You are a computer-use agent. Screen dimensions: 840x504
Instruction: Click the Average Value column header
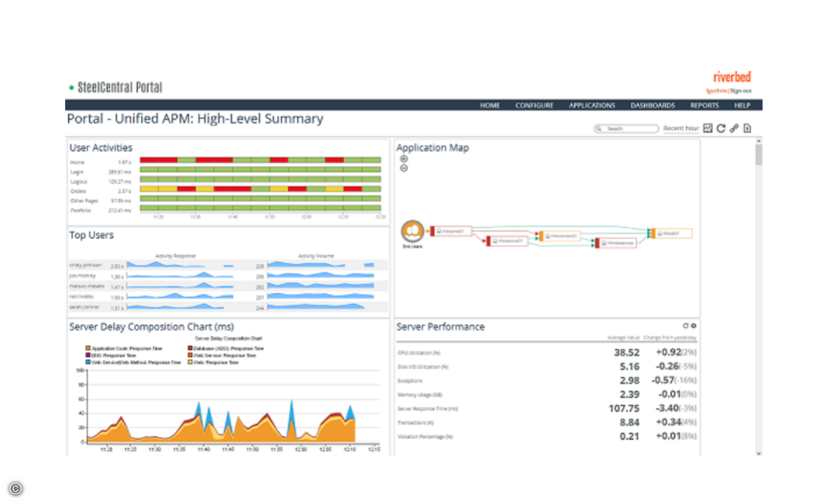point(624,338)
